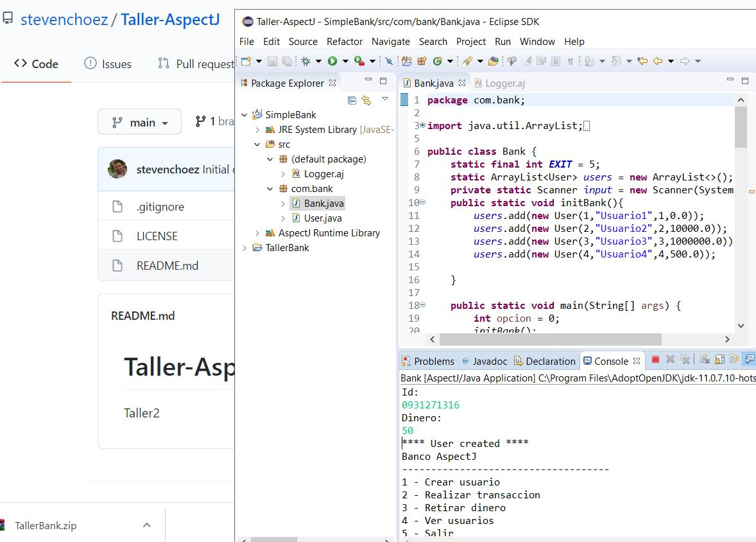Expand the JRE System Library node
The width and height of the screenshot is (756, 542).
(x=257, y=130)
